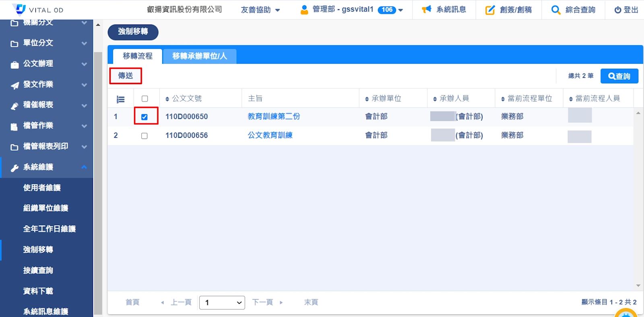This screenshot has width=644, height=317.
Task: Uncheck the checkbox for document 110D000650
Action: pyautogui.click(x=144, y=117)
